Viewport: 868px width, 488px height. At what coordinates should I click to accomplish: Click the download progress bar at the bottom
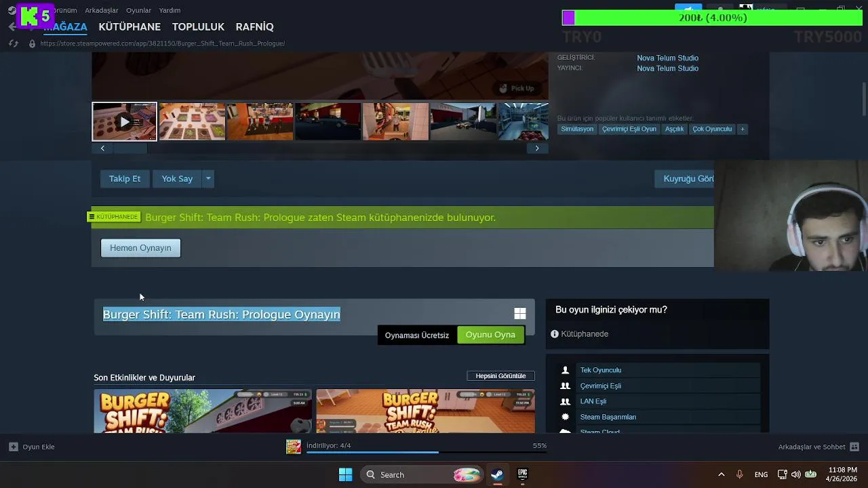click(427, 452)
